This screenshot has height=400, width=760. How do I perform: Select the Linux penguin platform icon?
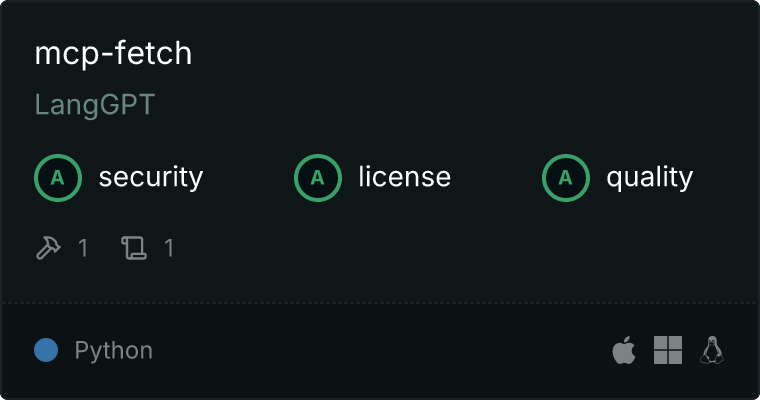tap(712, 350)
